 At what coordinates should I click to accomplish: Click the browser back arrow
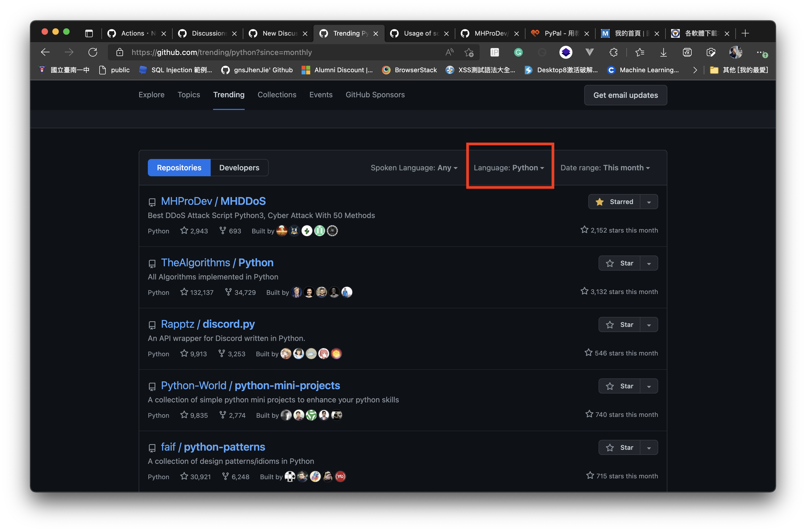coord(46,52)
